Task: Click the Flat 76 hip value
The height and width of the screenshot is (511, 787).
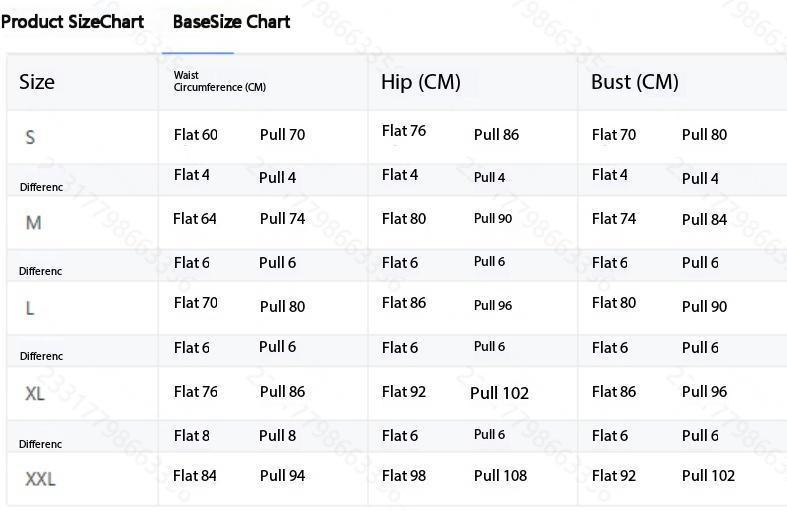Action: 404,131
